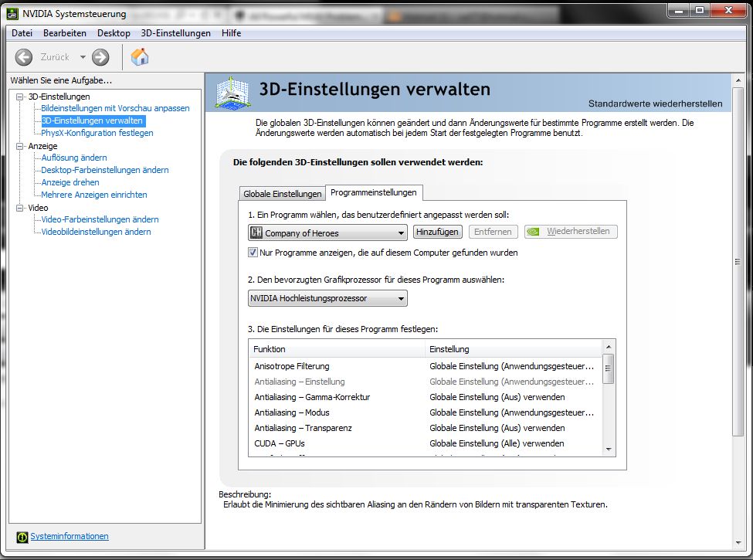753x560 pixels.
Task: Switch to the Globale Einstellungen tab
Action: 283,194
